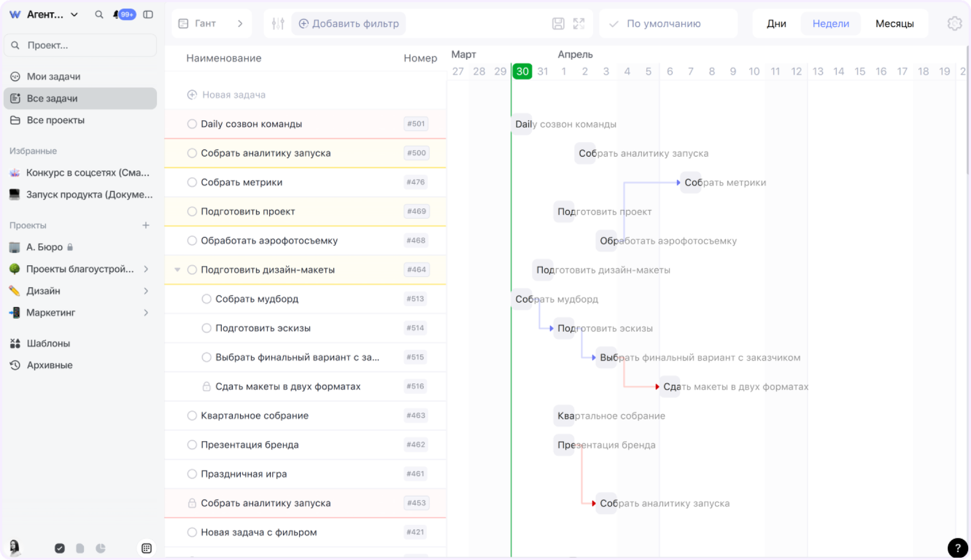The width and height of the screenshot is (971, 560).
Task: Check off Собрать метрики task circle
Action: point(192,182)
